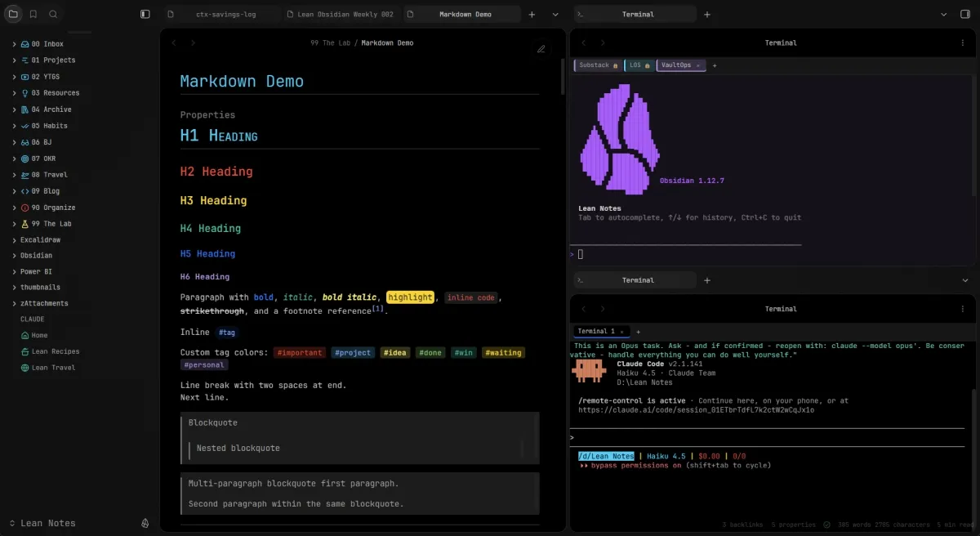Toggle the left sidebar panel
The height and width of the screenshot is (536, 980).
click(145, 14)
